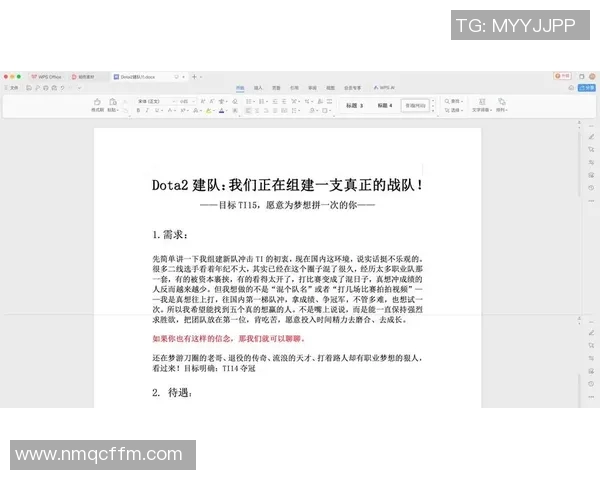
Task: Click the Format Painter (格式刷) icon
Action: 97,102
